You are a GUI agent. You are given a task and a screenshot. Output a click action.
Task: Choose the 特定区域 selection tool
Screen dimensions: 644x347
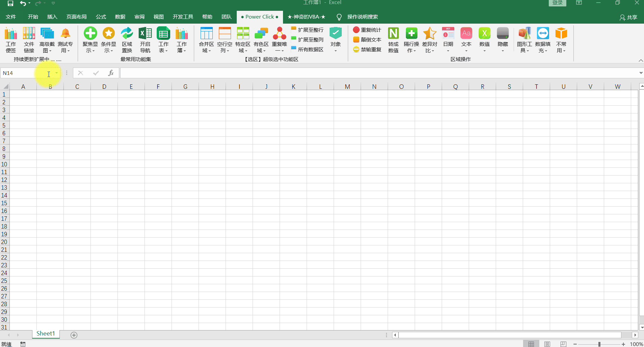tap(243, 40)
